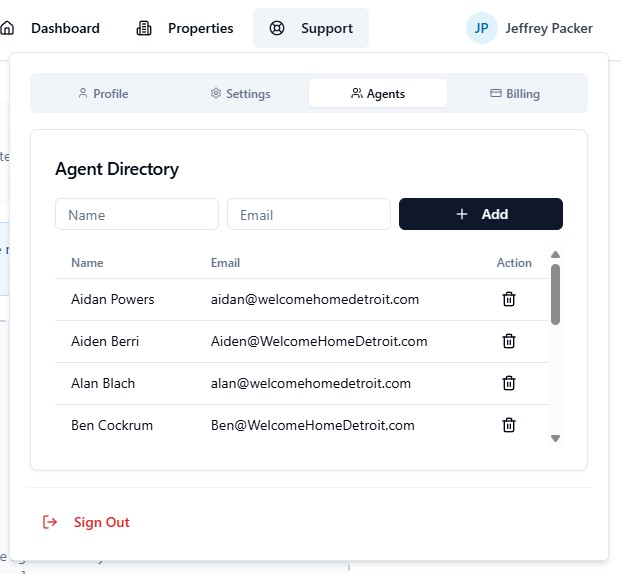The width and height of the screenshot is (621, 574).
Task: Open the Profile tab
Action: tap(103, 93)
